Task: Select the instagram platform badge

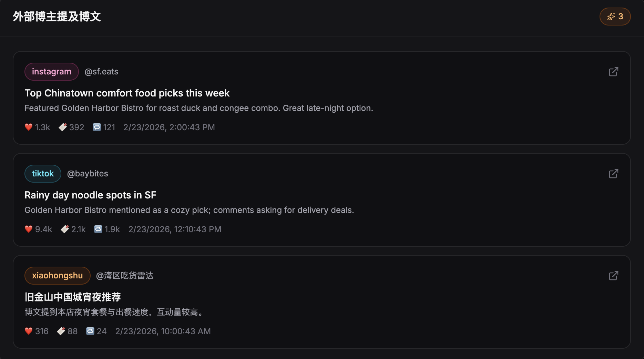Action: pyautogui.click(x=51, y=72)
